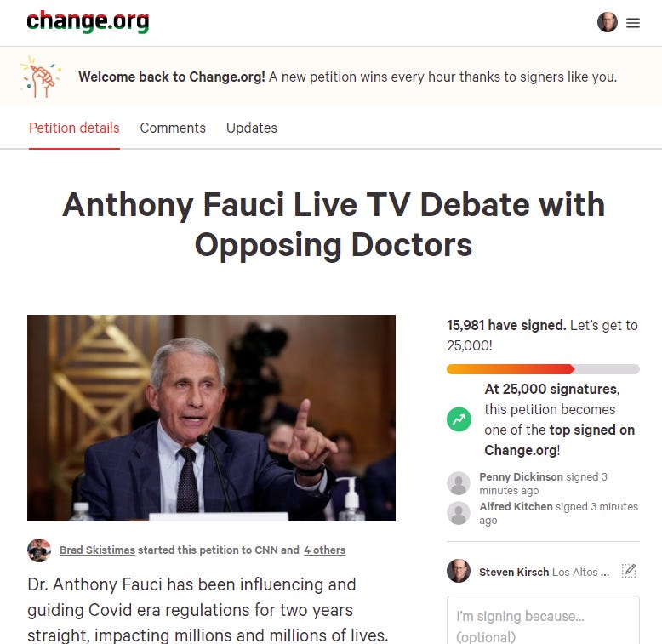Click Penny Dickinson's signer avatar
The image size is (662, 644).
[x=459, y=483]
